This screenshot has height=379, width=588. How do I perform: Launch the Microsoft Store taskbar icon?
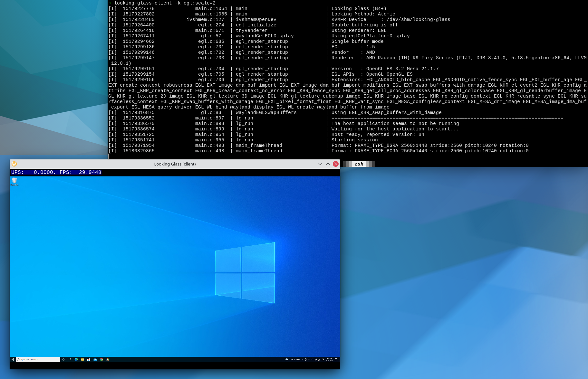[x=89, y=359]
